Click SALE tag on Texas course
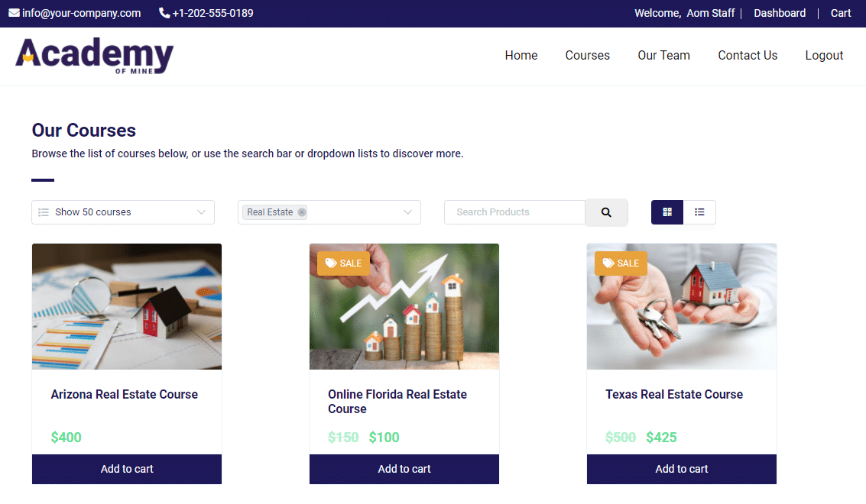The image size is (866, 504). (621, 263)
